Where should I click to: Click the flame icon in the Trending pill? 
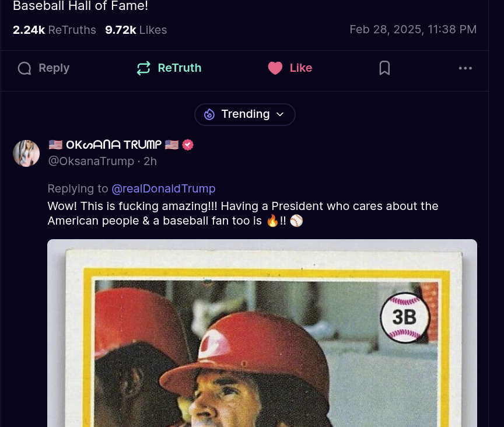click(x=209, y=114)
